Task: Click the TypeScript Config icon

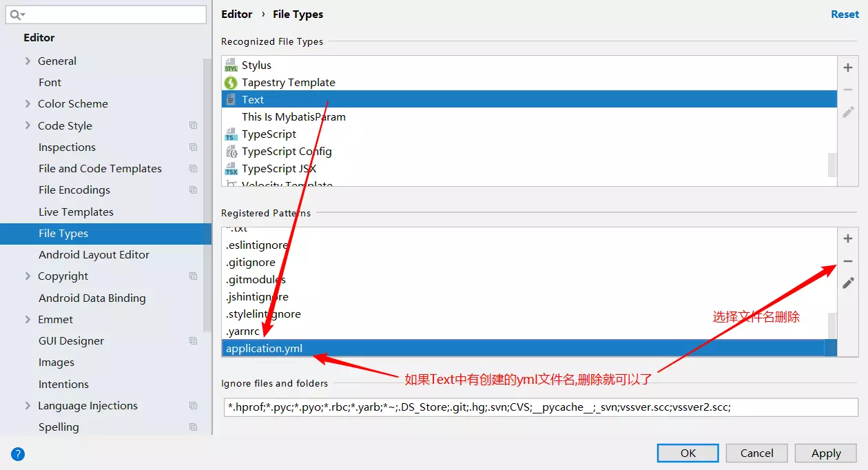Action: coord(231,152)
